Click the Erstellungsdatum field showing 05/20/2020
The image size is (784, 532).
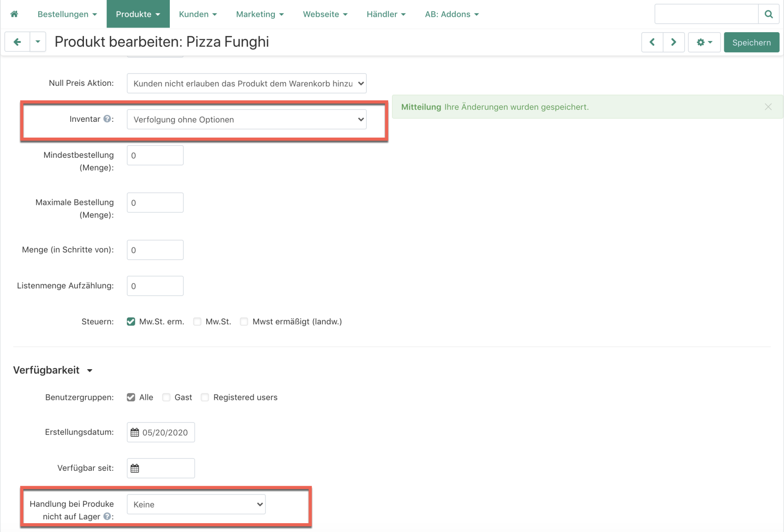[161, 433]
